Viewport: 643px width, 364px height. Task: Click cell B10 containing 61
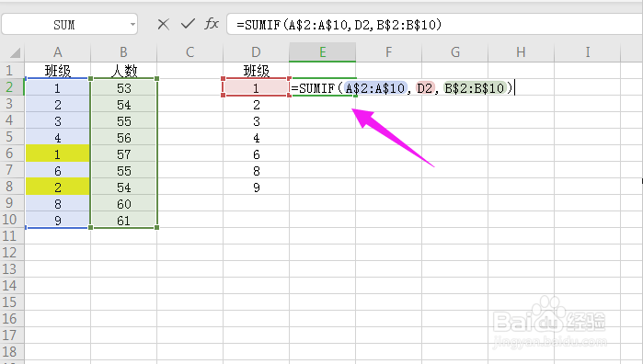124,220
